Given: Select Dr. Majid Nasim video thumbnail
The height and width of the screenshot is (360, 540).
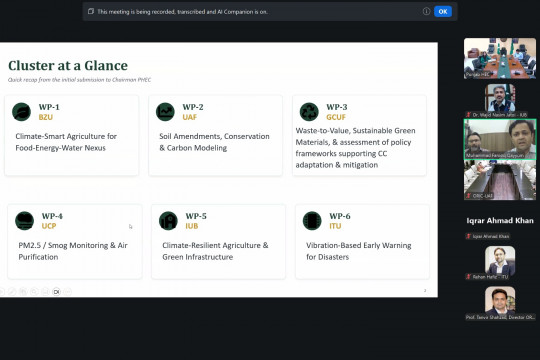Looking at the screenshot, I should pos(500,99).
